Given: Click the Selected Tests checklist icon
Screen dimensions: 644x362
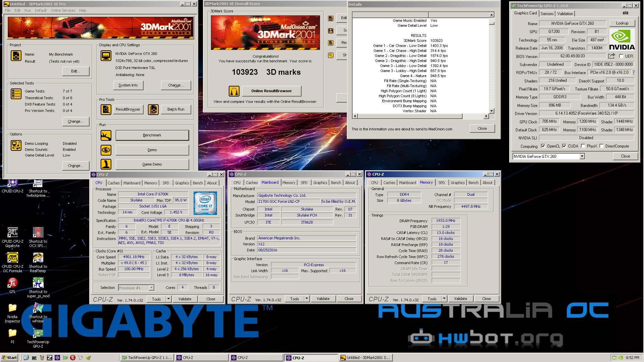Looking at the screenshot, I should 16,94.
